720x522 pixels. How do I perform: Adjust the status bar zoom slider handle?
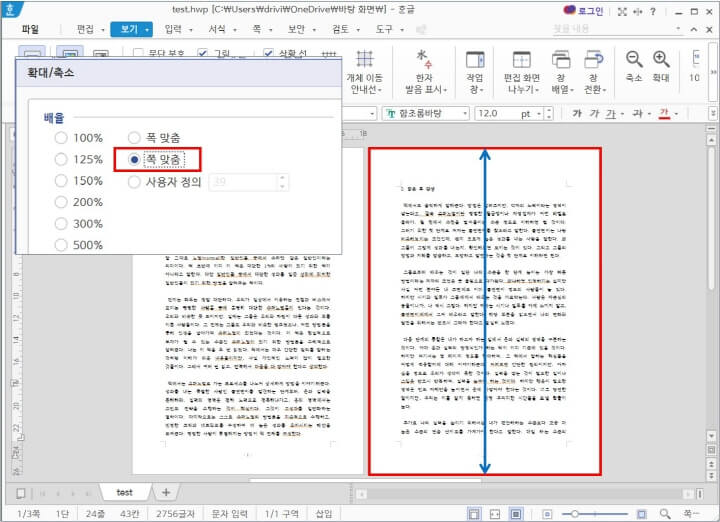575,514
